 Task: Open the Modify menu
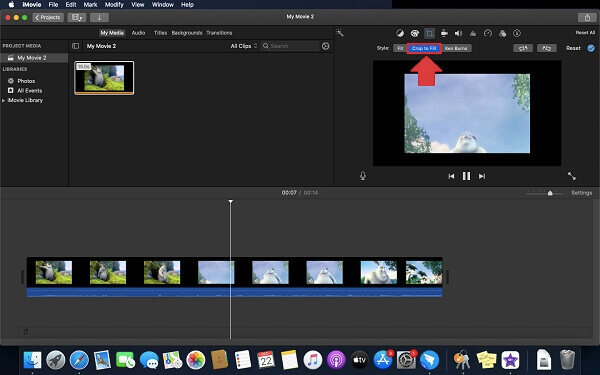click(114, 5)
